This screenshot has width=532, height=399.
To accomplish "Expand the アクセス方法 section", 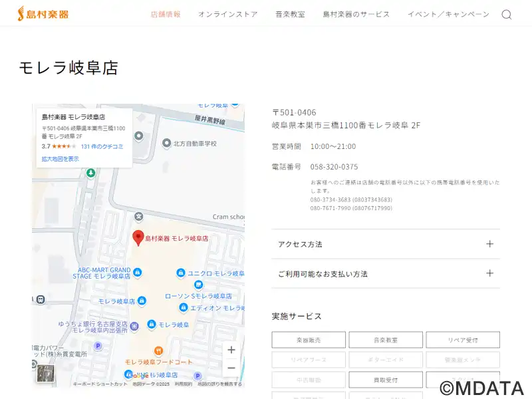I will (x=386, y=244).
